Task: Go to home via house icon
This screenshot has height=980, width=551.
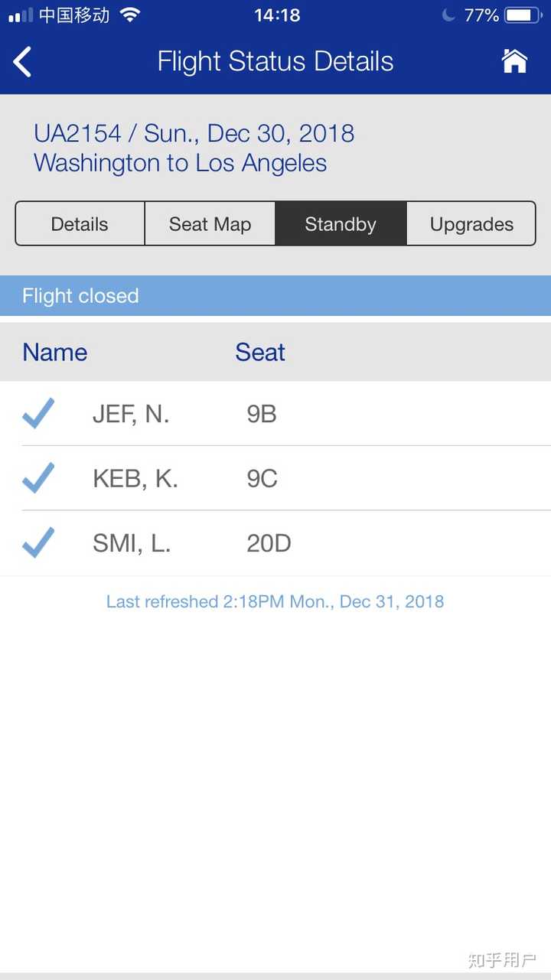Action: tap(514, 61)
